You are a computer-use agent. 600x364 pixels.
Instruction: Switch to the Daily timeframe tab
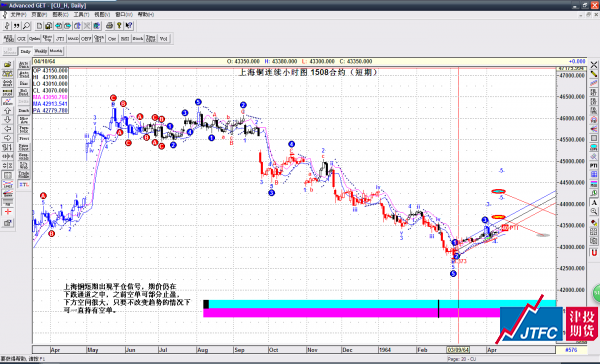25,51
